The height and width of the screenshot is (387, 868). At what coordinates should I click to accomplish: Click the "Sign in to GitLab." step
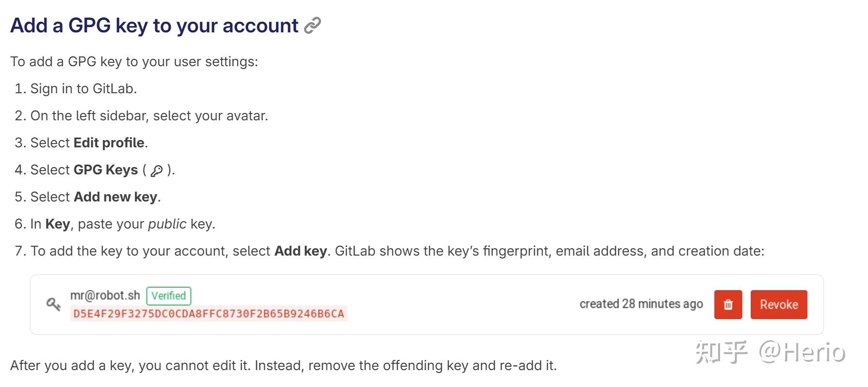(83, 89)
